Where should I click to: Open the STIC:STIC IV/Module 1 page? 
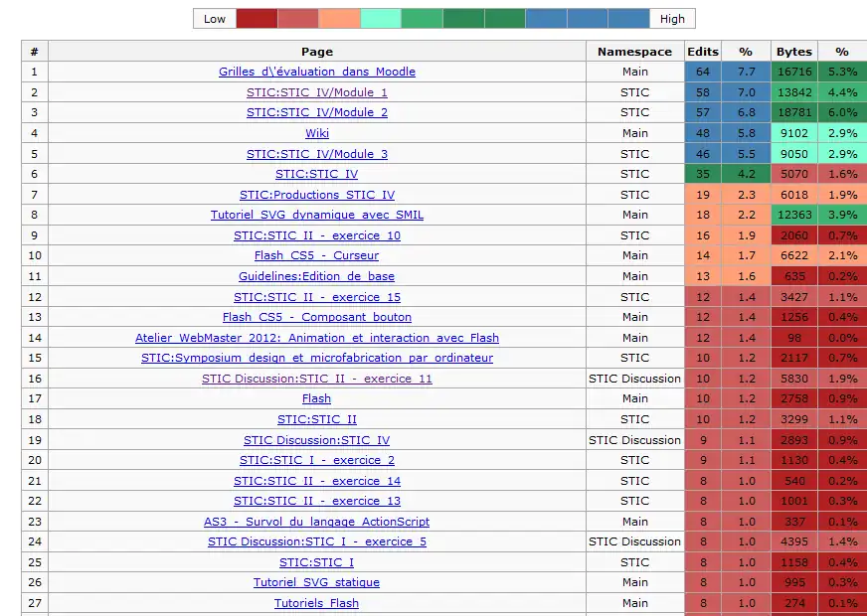(317, 92)
